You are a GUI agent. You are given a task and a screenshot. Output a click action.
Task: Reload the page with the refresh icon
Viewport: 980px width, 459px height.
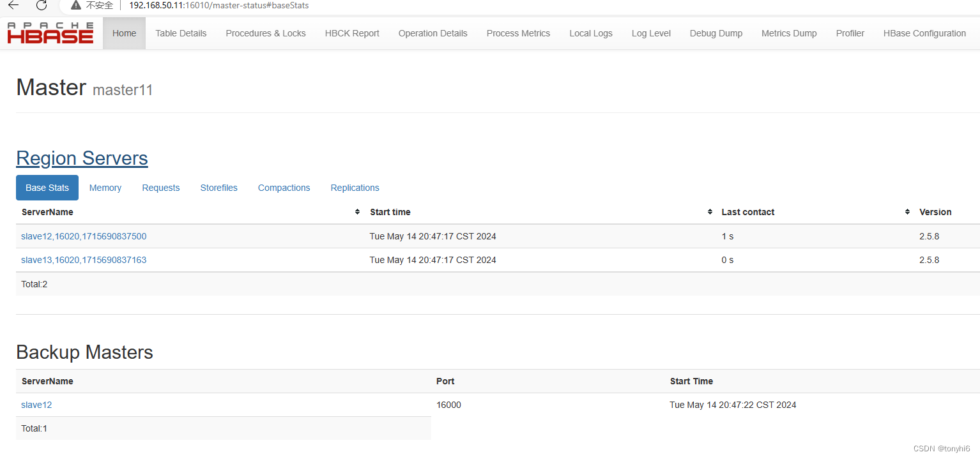tap(41, 6)
